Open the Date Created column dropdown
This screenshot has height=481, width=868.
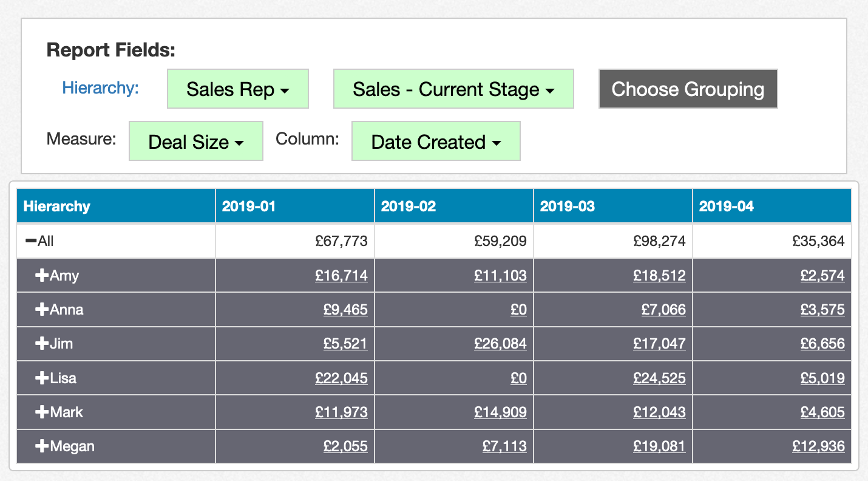[x=435, y=142]
